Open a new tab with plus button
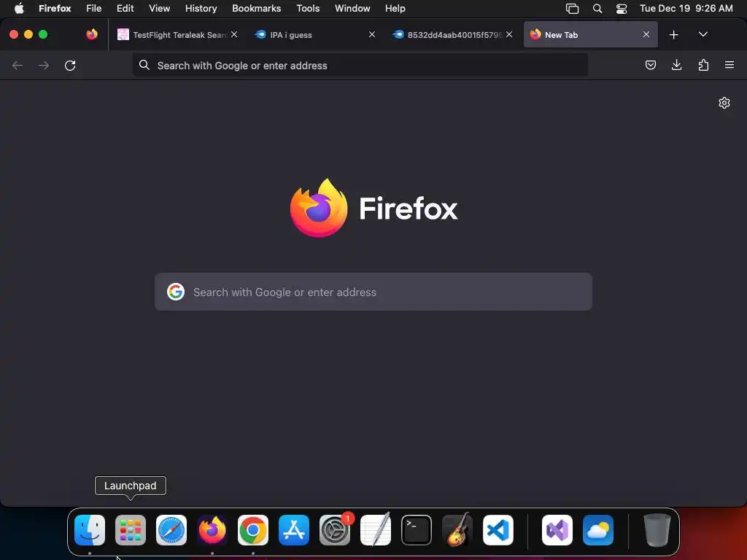Image resolution: width=747 pixels, height=560 pixels. [673, 35]
